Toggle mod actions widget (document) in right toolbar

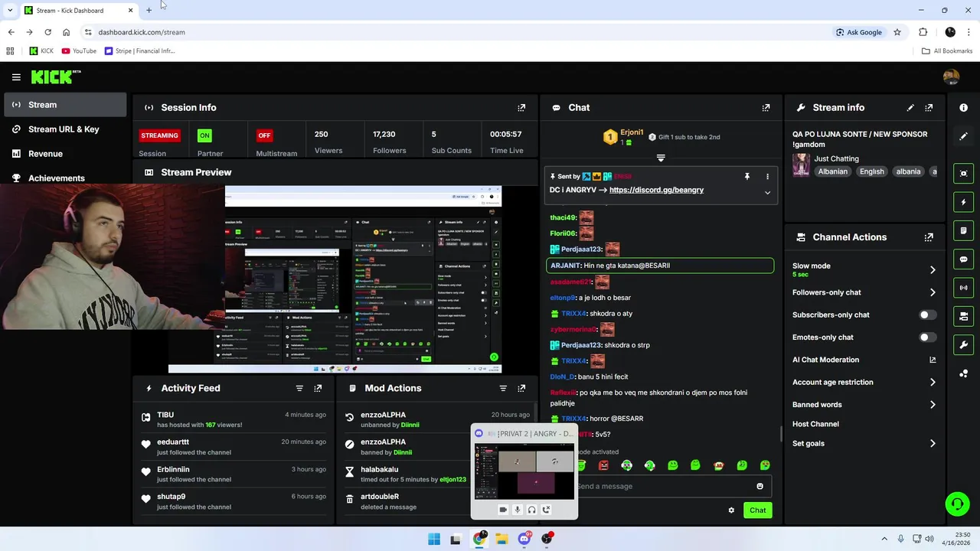tap(963, 230)
